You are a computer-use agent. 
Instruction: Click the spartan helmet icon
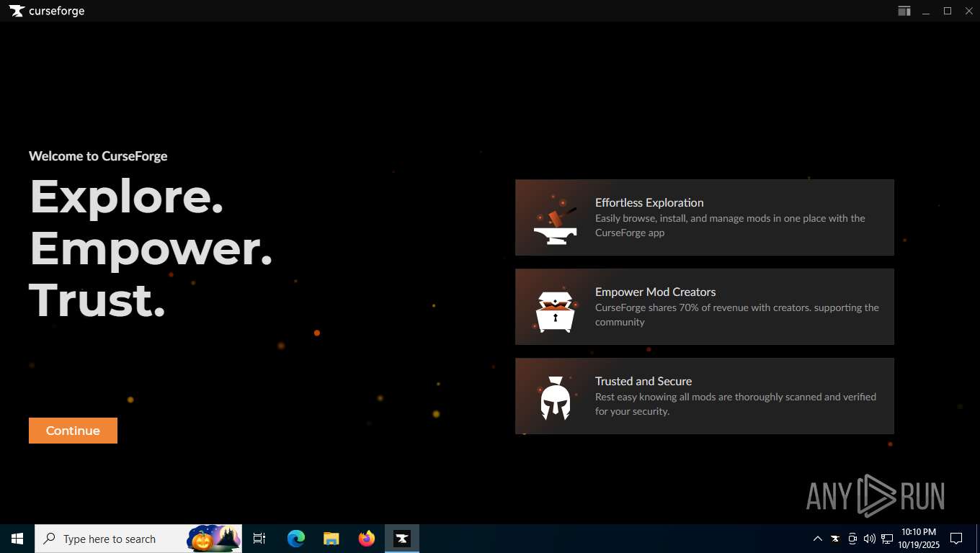pos(555,398)
